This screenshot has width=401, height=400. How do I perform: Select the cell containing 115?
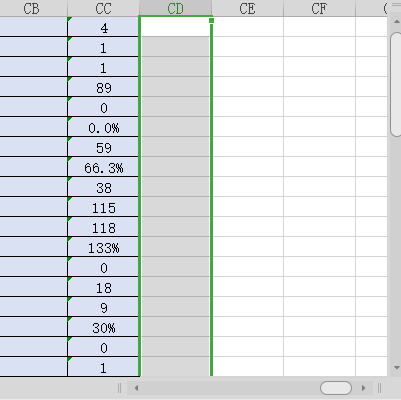(x=103, y=207)
